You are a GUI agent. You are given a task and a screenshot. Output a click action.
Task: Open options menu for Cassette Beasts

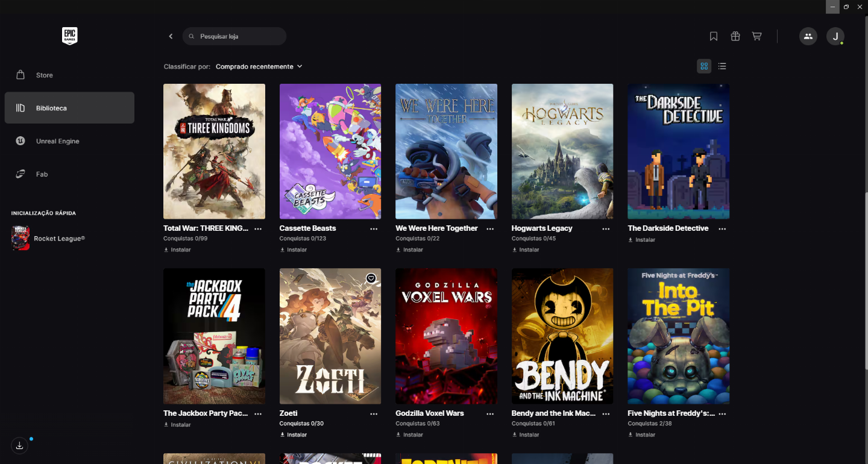[x=374, y=229]
